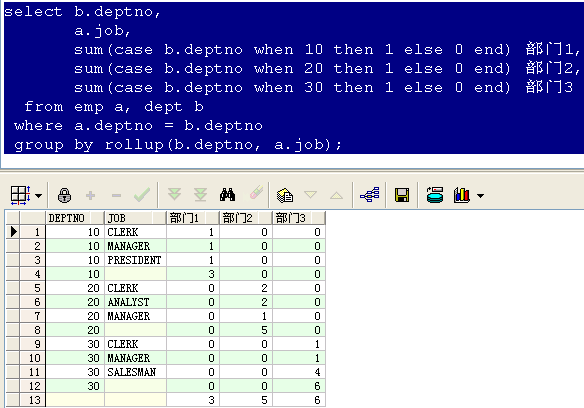The height and width of the screenshot is (408, 584).
Task: Click the CLERK cell in row 5
Action: tap(136, 288)
